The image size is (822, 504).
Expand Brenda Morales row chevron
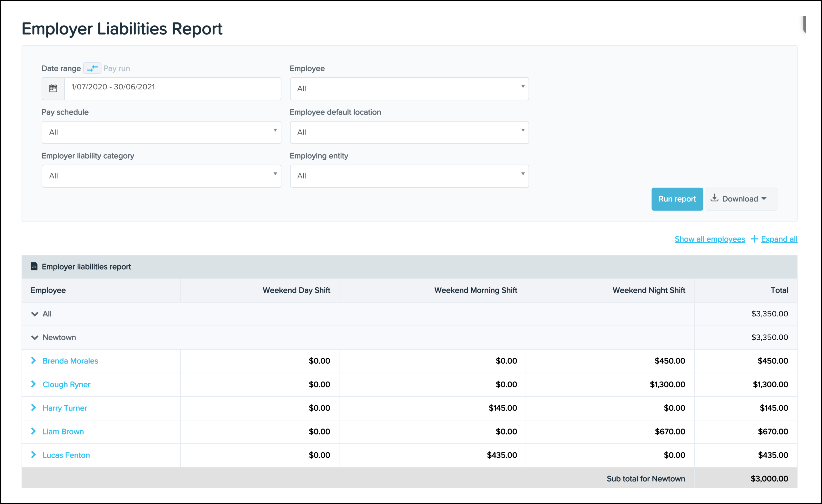[x=33, y=361]
